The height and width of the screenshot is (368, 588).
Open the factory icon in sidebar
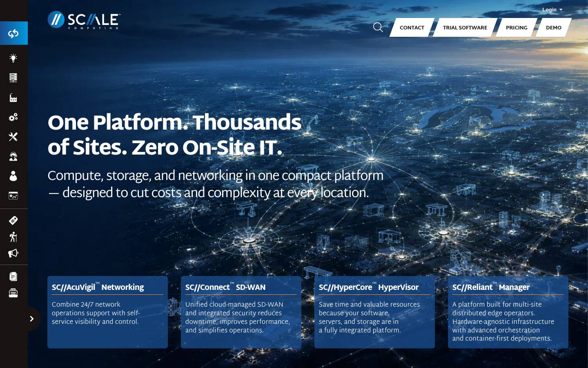pyautogui.click(x=13, y=98)
